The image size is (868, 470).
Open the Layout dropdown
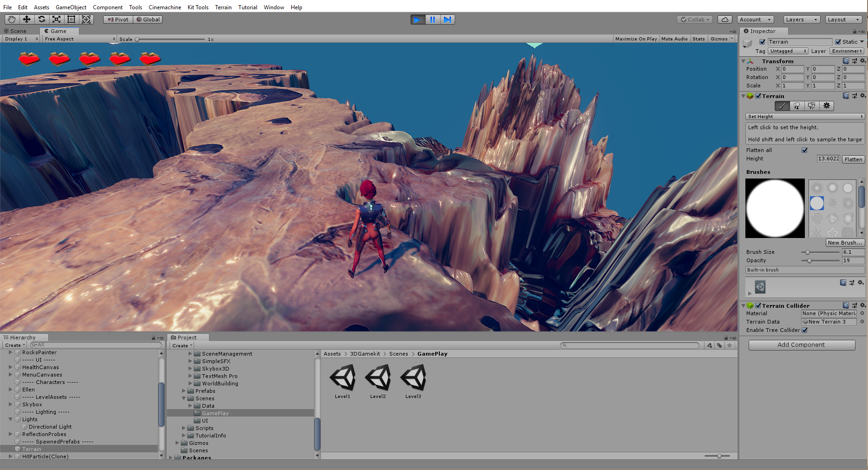[x=844, y=20]
